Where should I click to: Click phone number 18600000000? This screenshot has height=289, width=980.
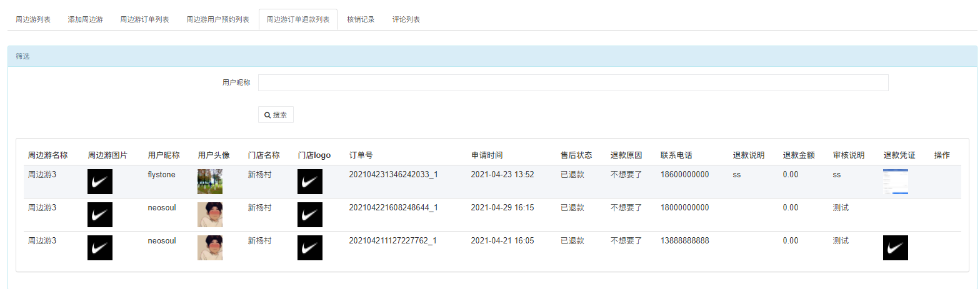coord(685,174)
